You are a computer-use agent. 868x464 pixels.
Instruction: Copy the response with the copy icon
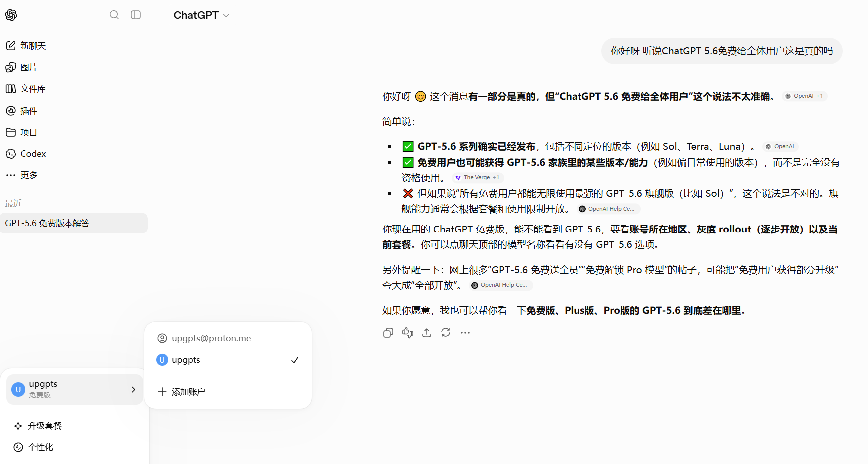click(x=388, y=333)
